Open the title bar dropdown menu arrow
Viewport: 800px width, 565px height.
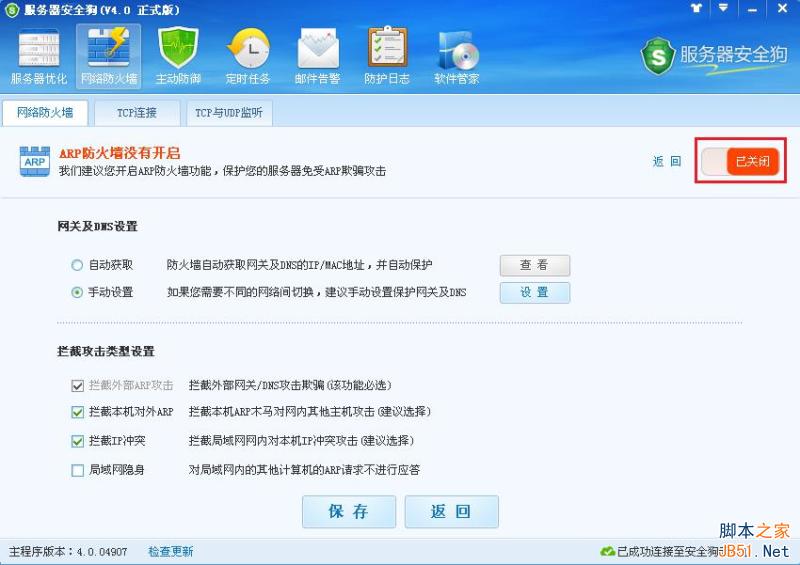point(723,8)
